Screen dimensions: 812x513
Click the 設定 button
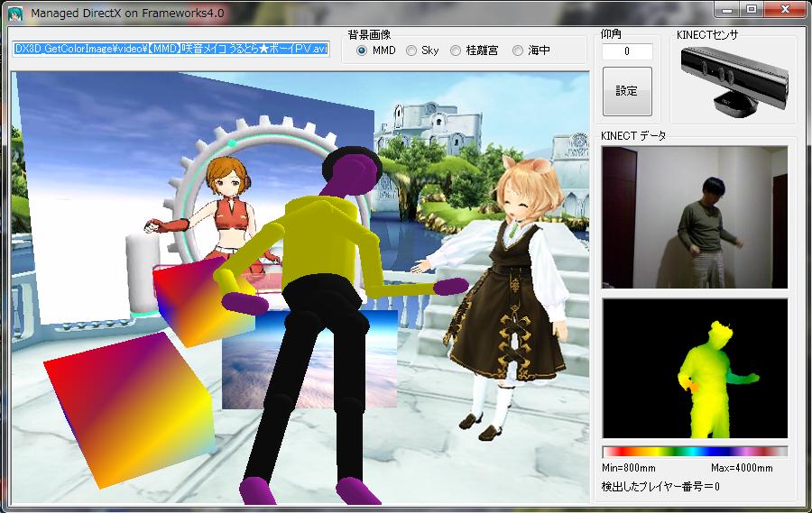click(627, 91)
